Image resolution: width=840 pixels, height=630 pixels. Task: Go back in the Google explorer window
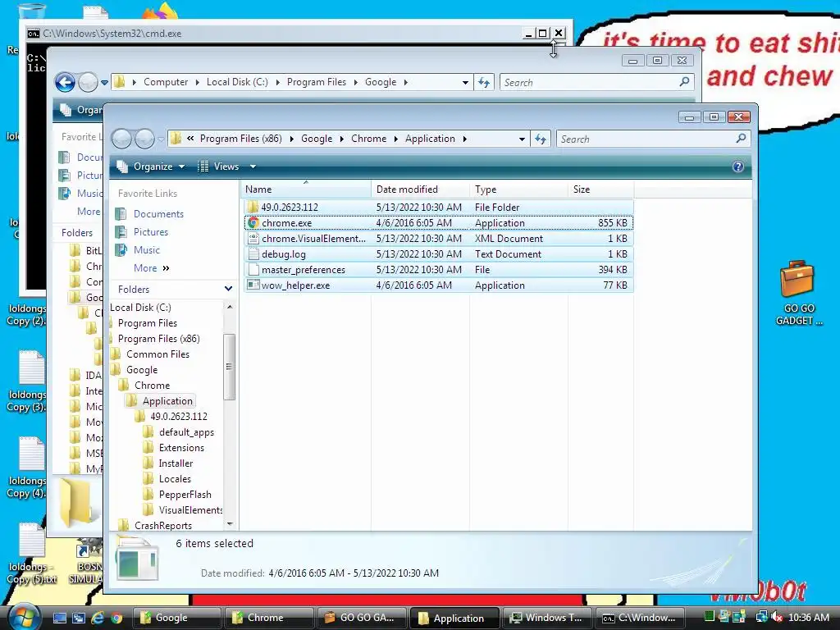click(66, 83)
